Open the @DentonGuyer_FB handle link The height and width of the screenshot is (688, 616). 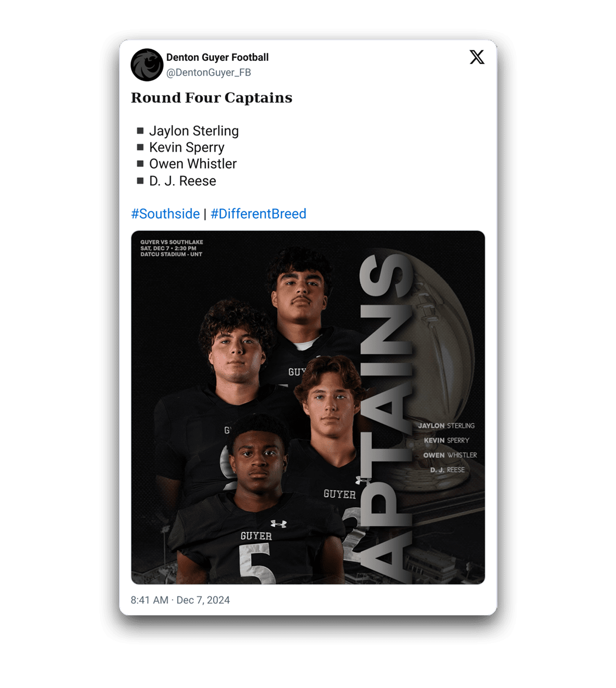coord(208,73)
